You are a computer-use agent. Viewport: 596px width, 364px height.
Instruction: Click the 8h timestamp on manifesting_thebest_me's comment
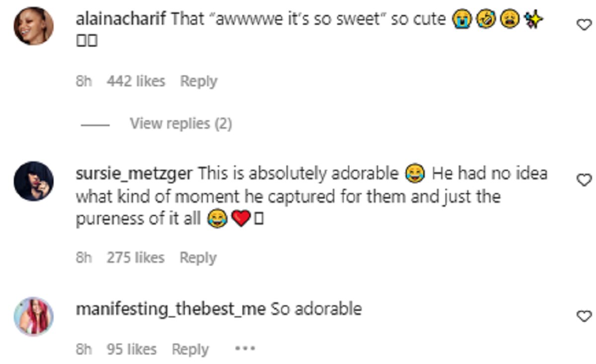point(84,349)
